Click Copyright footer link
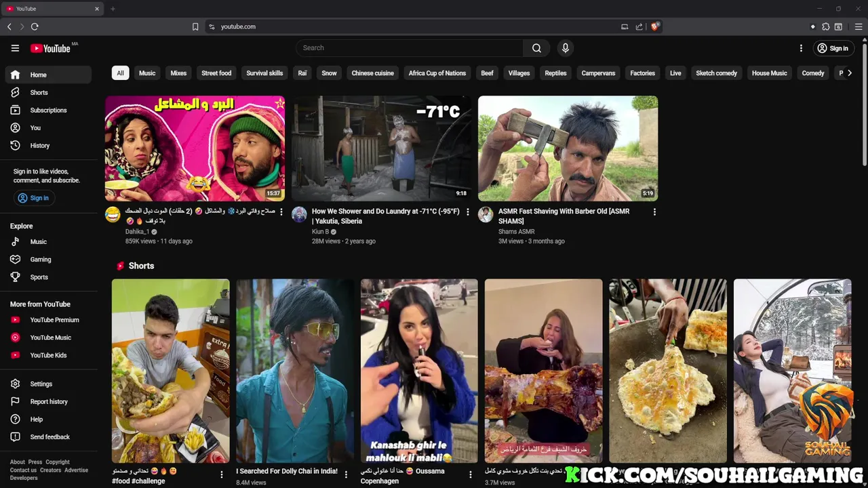The image size is (868, 488). 58,462
